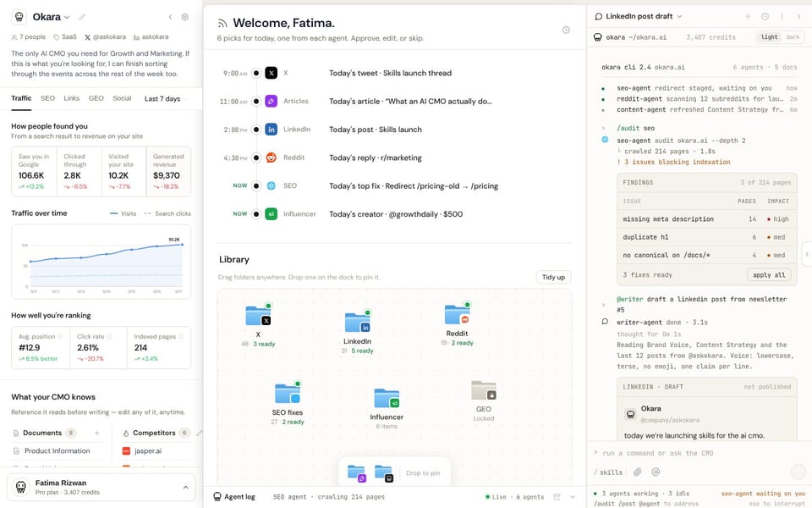This screenshot has height=508, width=812.
Task: Click the X agent icon in today's picks
Action: [x=271, y=73]
